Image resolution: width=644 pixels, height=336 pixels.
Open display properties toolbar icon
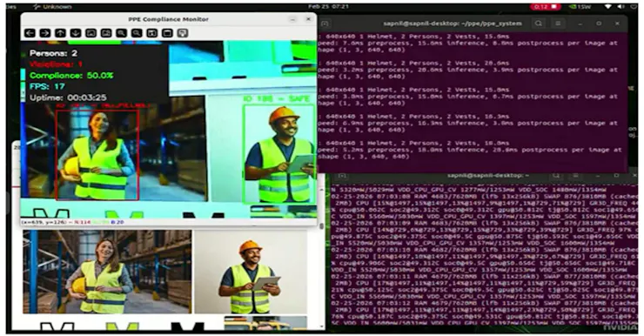pos(183,33)
